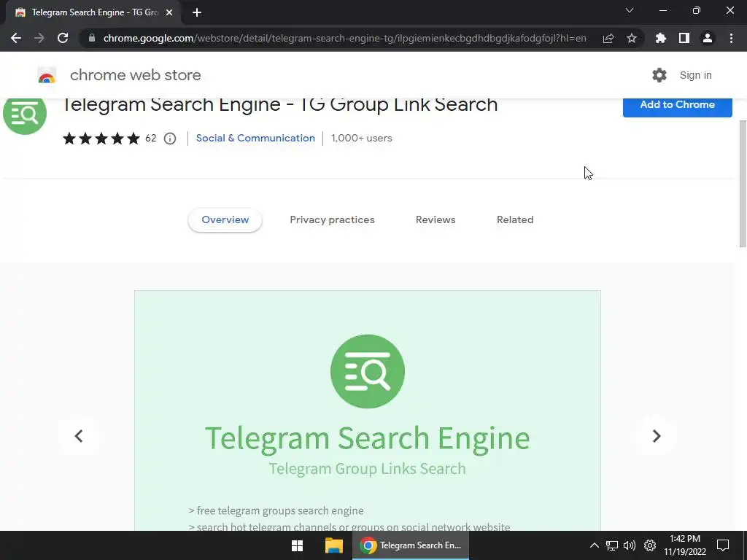Bookmark this tab with star icon
Screen dimensions: 747x560
(632, 38)
